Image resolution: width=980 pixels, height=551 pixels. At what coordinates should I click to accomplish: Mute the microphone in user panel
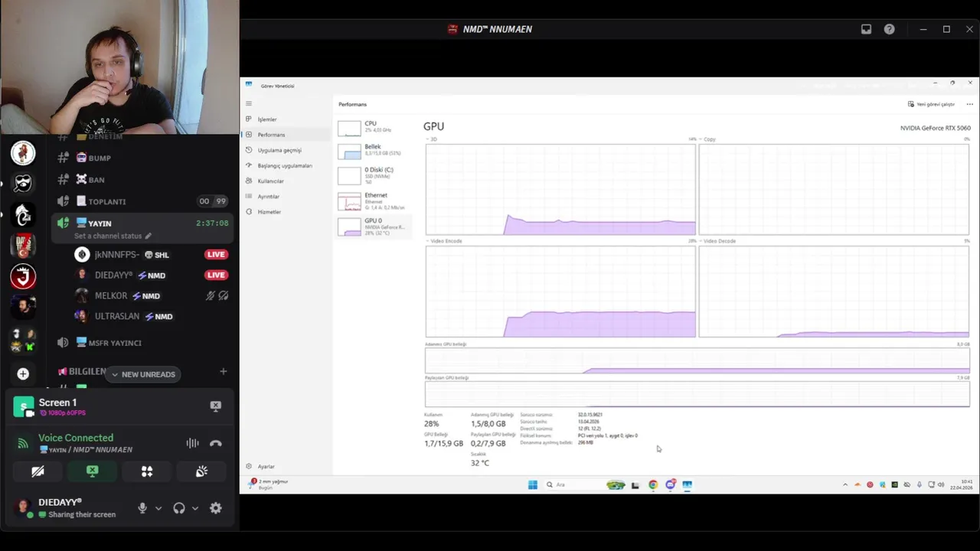click(x=142, y=508)
